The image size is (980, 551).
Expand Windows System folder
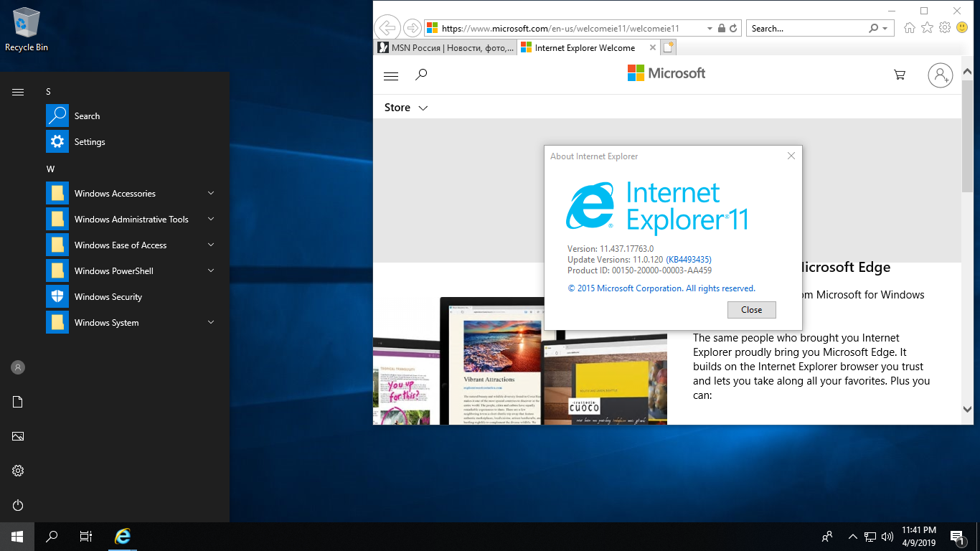[x=131, y=323]
